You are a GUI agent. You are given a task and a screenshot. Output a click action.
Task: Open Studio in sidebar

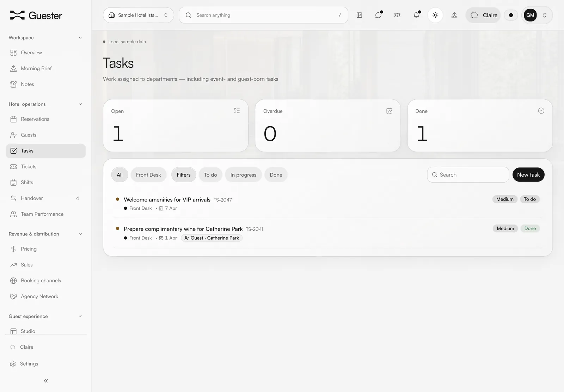[x=45, y=331]
